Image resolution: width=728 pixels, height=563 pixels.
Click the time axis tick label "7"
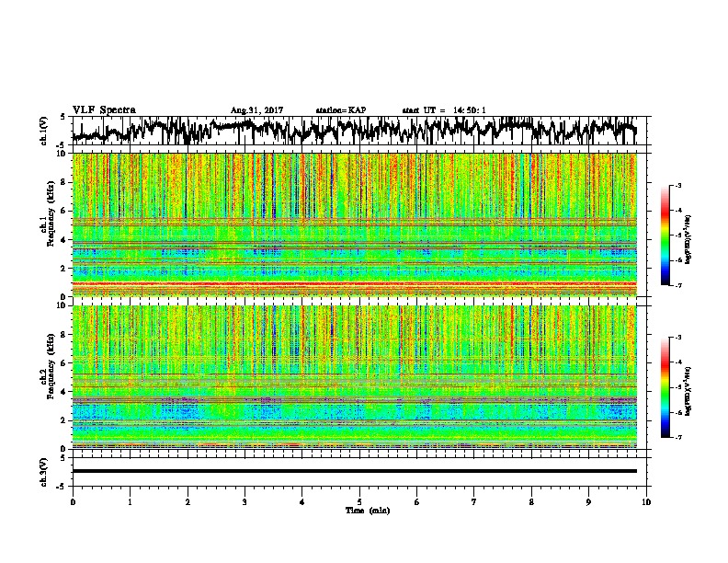click(x=474, y=502)
